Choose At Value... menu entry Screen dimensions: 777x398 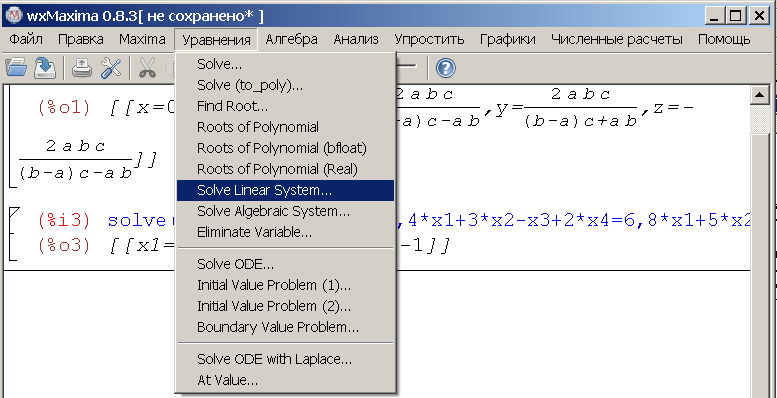click(285, 381)
